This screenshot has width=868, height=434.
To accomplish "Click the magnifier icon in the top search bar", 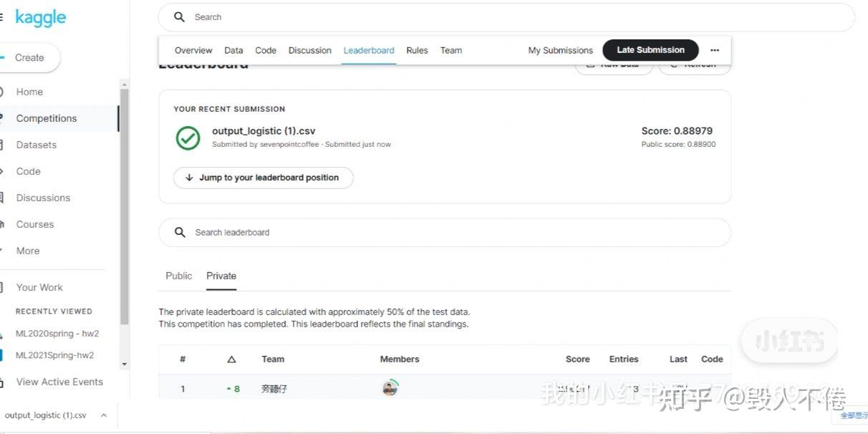I will 178,16.
